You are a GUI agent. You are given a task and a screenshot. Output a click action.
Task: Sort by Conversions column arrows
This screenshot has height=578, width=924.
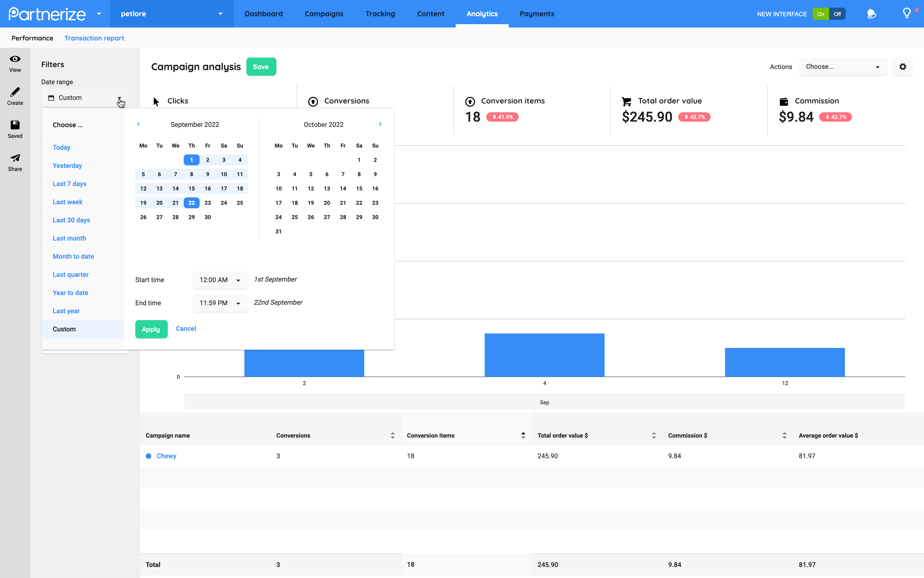tap(392, 435)
